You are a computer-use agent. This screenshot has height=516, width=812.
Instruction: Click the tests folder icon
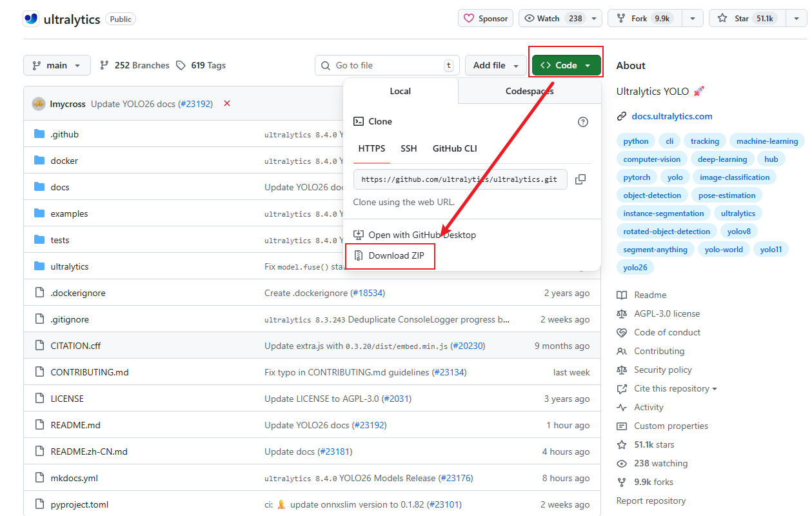tap(39, 240)
